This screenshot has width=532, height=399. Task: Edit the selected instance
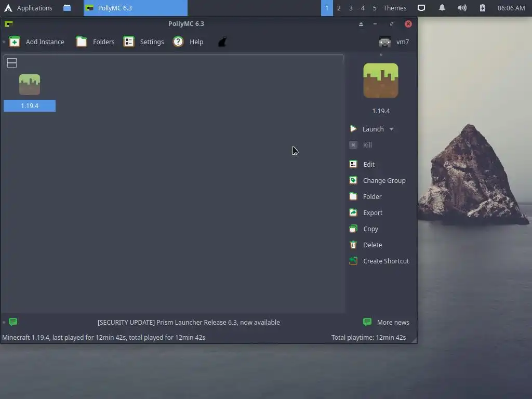(x=362, y=164)
